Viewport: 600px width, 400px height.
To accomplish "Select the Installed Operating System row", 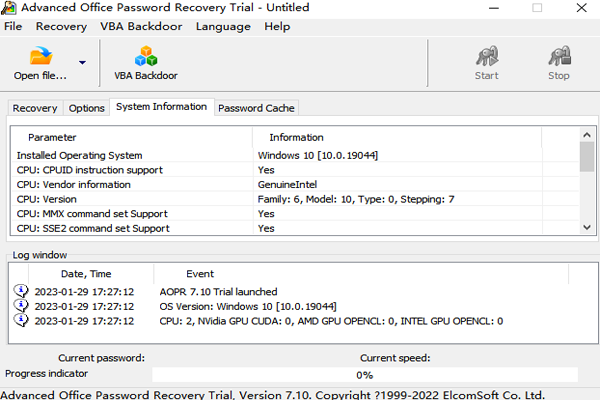I will pyautogui.click(x=295, y=155).
